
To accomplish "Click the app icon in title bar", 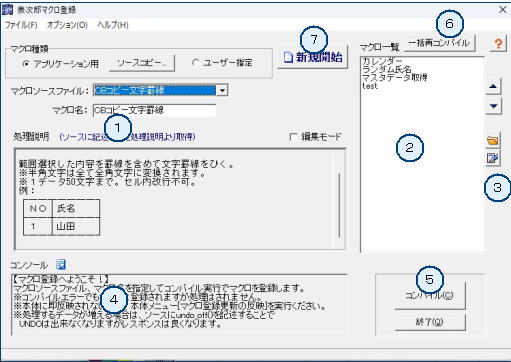I will pos(7,10).
